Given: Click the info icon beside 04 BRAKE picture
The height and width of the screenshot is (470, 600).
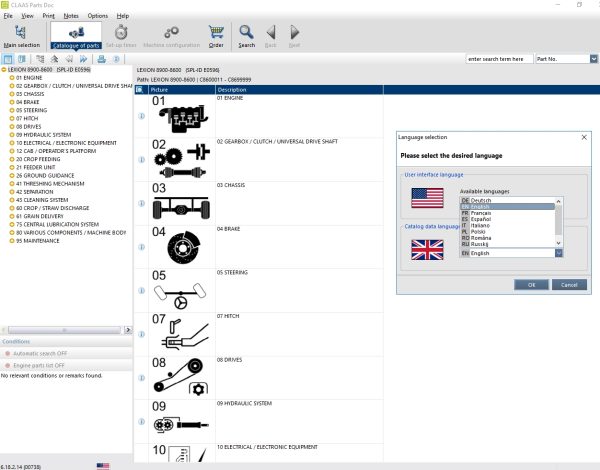Looking at the screenshot, I should 141,247.
